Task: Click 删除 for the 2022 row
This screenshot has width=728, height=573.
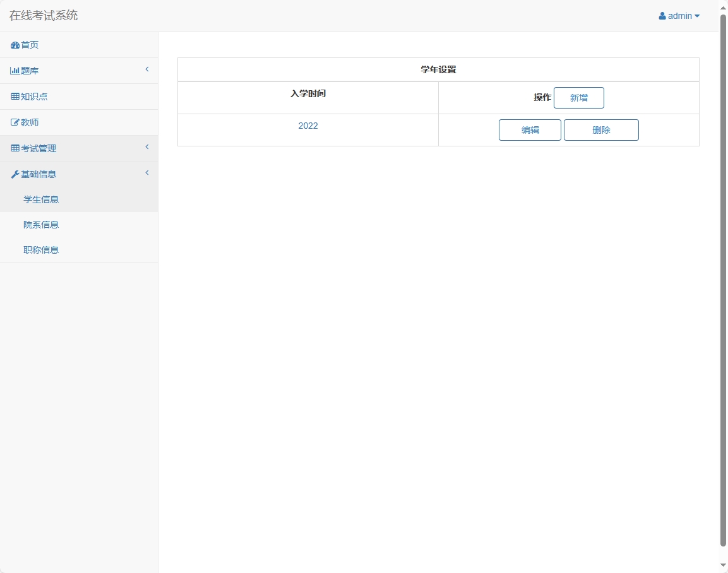Action: point(601,130)
